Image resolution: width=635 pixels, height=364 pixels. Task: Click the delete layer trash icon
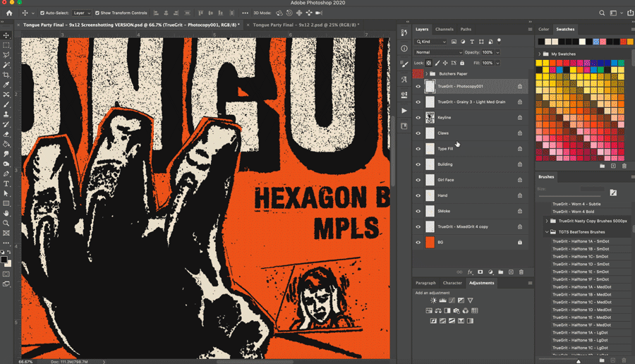[x=521, y=272]
